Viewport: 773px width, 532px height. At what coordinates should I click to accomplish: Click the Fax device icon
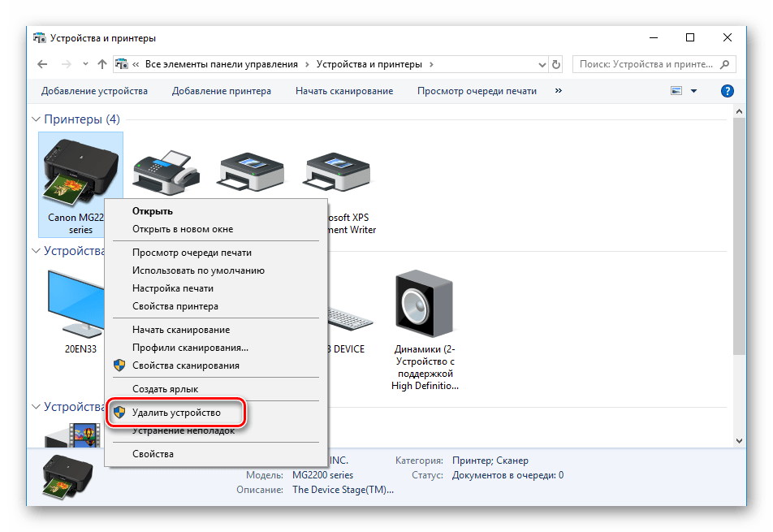[166, 171]
